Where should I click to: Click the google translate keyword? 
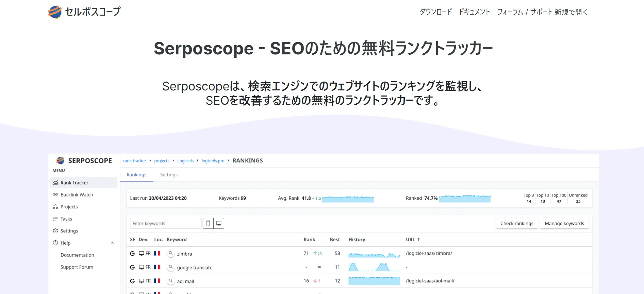pos(195,268)
